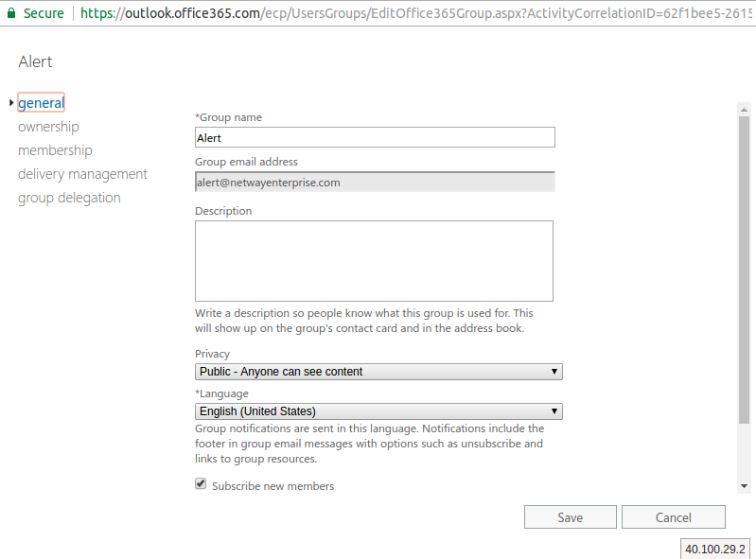Open the group delegation section

pyautogui.click(x=69, y=198)
